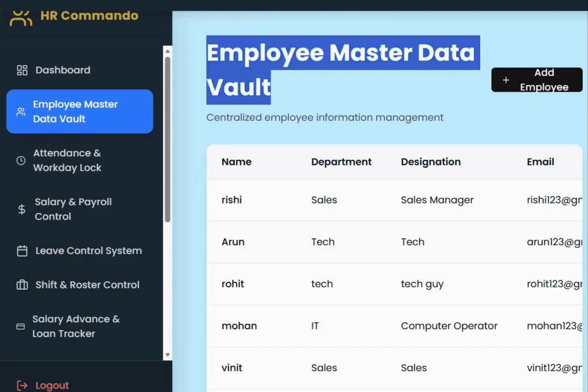Click the Logout link
The height and width of the screenshot is (392, 588).
pyautogui.click(x=52, y=385)
